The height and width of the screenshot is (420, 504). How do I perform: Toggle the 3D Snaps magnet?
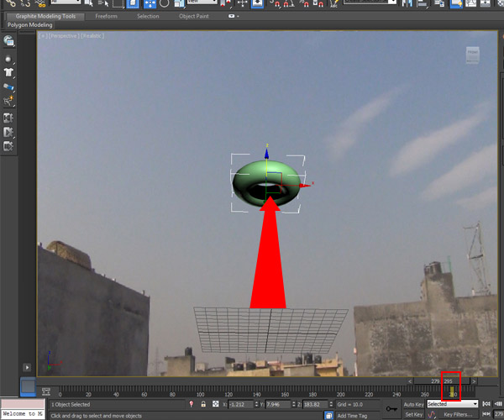(276, 3)
